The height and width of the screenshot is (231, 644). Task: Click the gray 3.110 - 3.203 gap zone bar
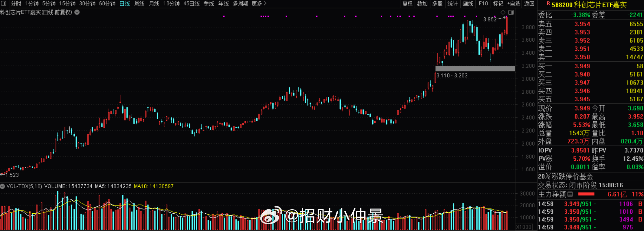475,69
